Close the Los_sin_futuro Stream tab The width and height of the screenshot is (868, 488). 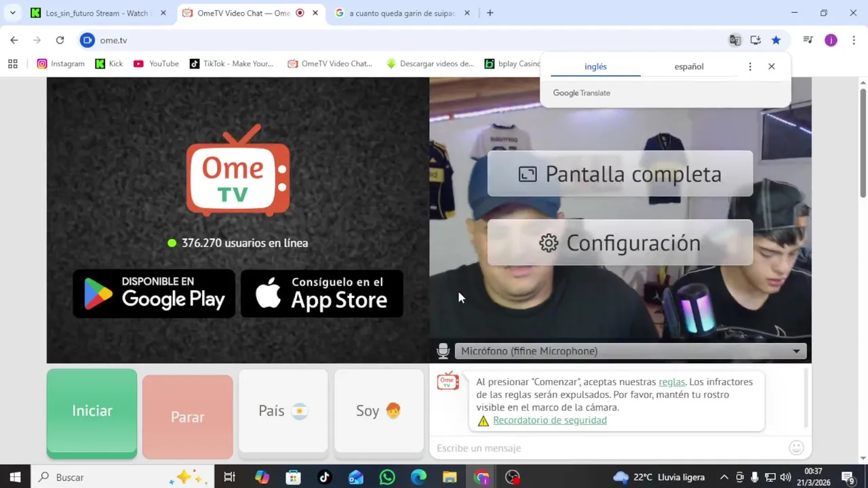tap(163, 13)
